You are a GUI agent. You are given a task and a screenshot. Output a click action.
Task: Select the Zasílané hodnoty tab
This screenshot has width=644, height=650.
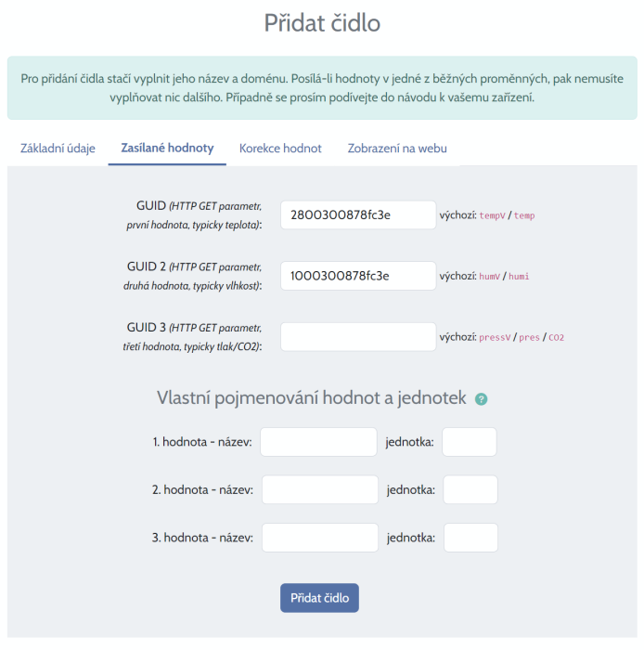tap(167, 149)
